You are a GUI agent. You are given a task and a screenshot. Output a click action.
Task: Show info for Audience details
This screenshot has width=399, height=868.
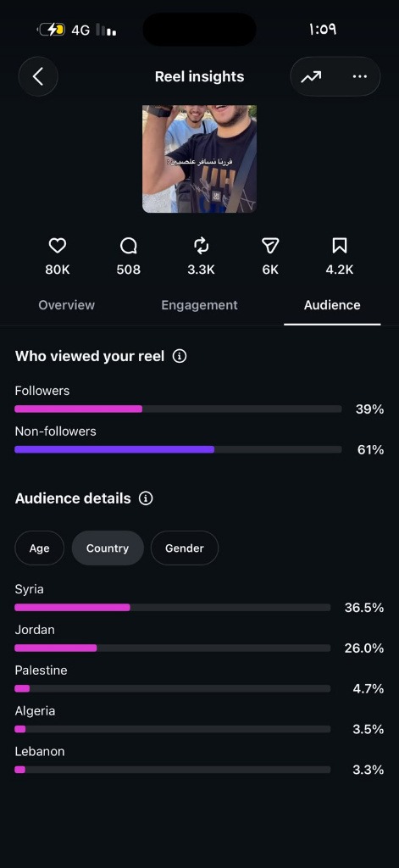click(x=146, y=498)
